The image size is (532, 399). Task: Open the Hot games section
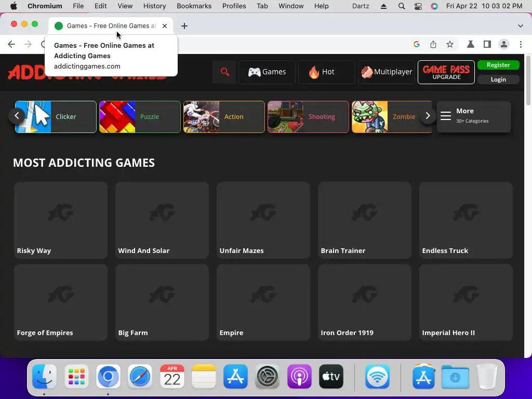326,72
